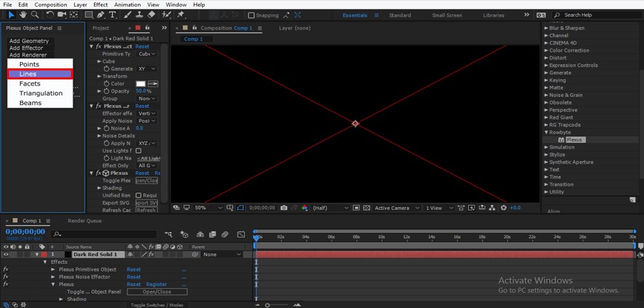This screenshot has height=308, width=644.
Task: Open the Effect menu
Action: pyautogui.click(x=101, y=5)
